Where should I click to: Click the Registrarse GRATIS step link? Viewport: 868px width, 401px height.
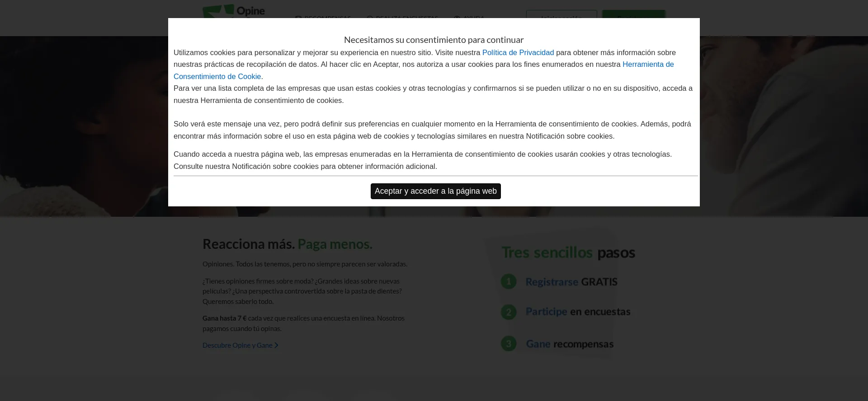(x=571, y=282)
